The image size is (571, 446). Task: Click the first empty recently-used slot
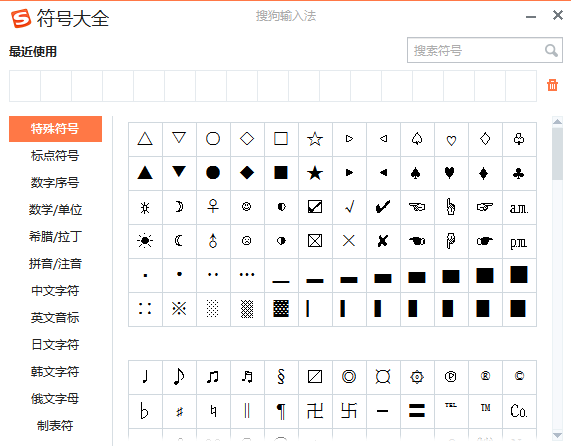point(25,86)
